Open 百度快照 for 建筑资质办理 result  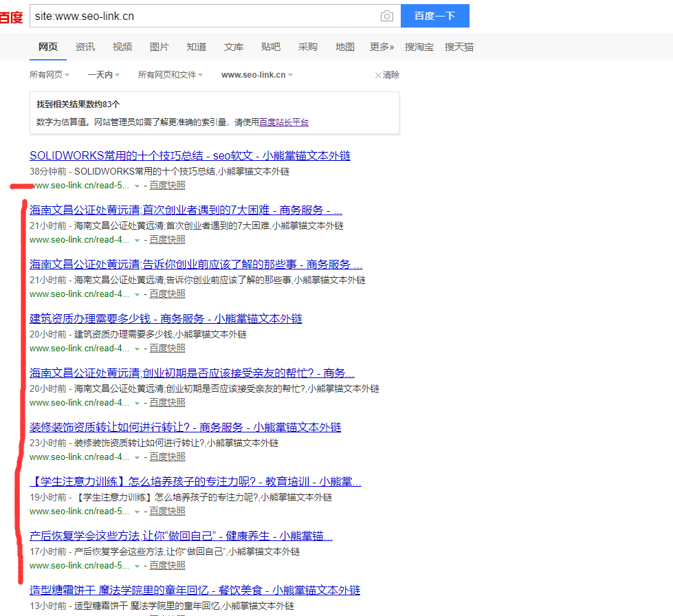[168, 348]
